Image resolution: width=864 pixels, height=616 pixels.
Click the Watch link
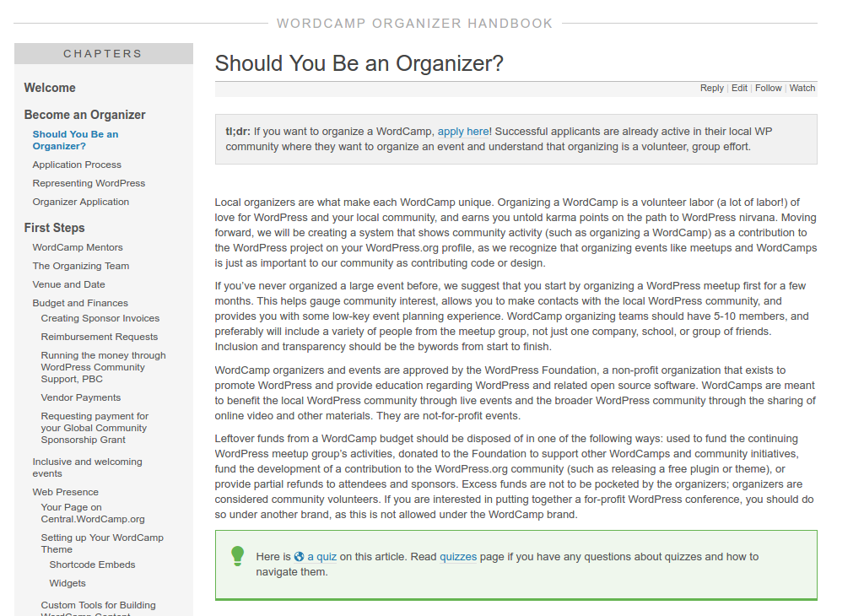tap(802, 88)
